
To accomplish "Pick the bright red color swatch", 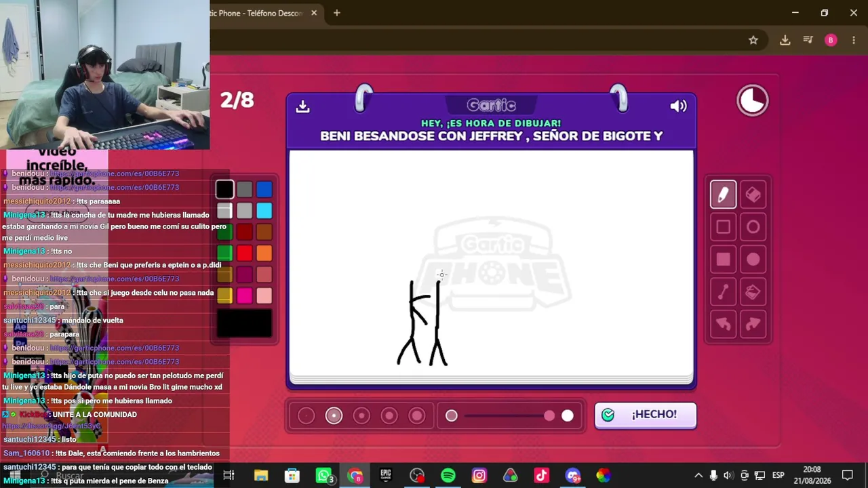I will pyautogui.click(x=245, y=253).
